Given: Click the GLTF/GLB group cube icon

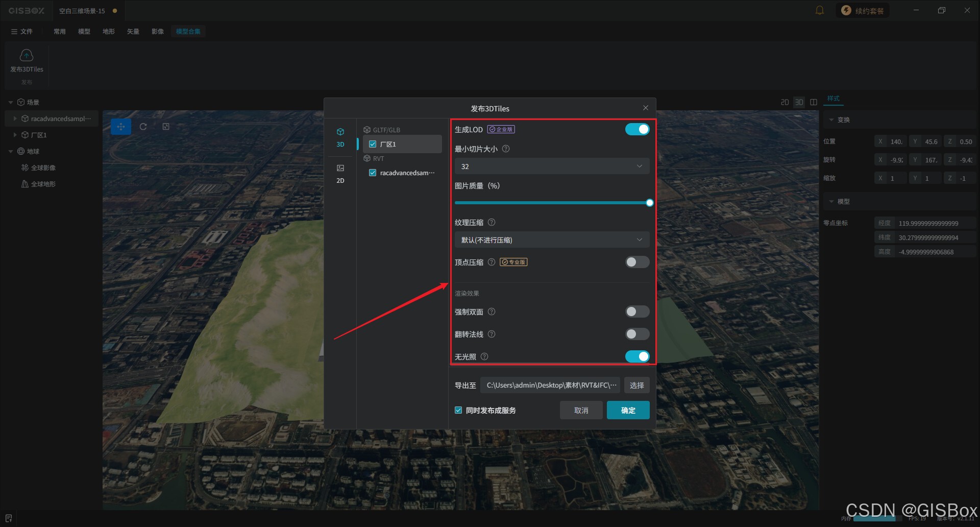Looking at the screenshot, I should [366, 130].
